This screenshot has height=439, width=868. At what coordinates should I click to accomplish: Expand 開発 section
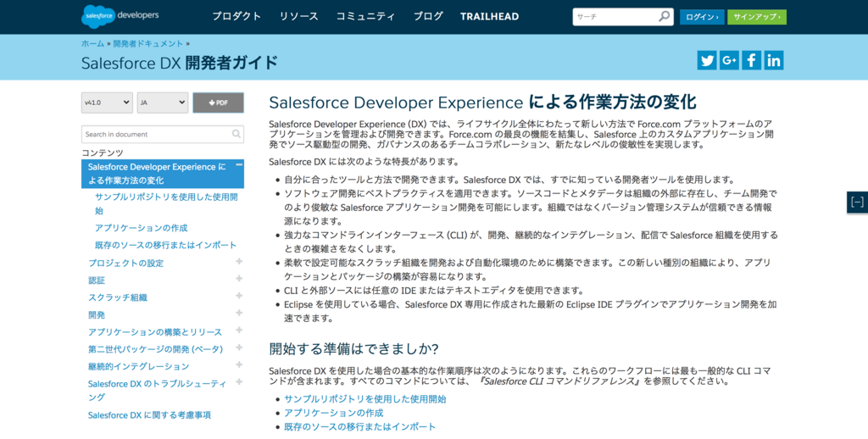[x=239, y=313]
